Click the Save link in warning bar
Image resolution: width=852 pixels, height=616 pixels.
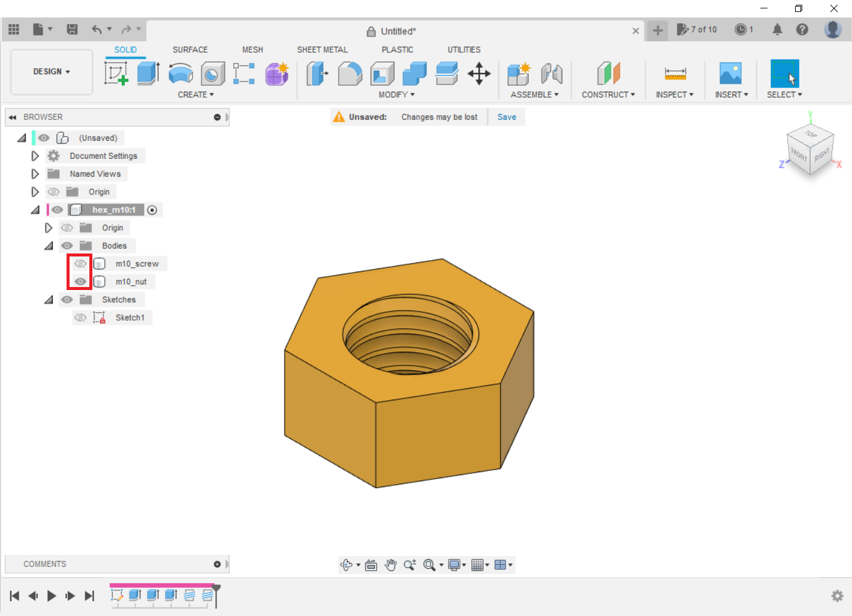(x=507, y=117)
